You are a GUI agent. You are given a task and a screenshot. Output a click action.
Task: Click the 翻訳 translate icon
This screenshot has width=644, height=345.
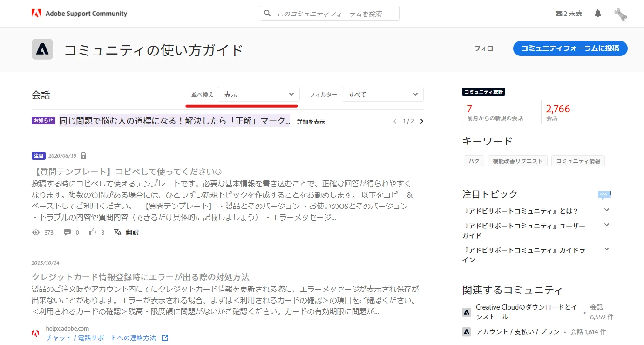(118, 232)
